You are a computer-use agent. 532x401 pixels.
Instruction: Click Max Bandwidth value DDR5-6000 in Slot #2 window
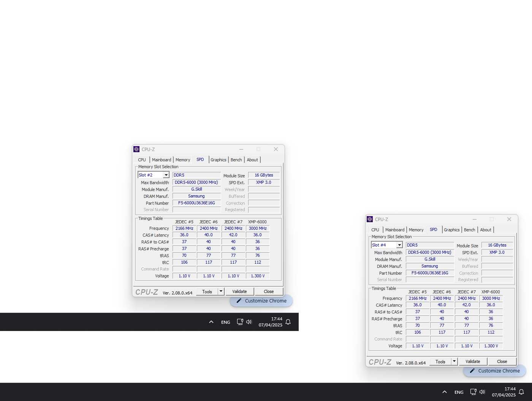coord(196,182)
